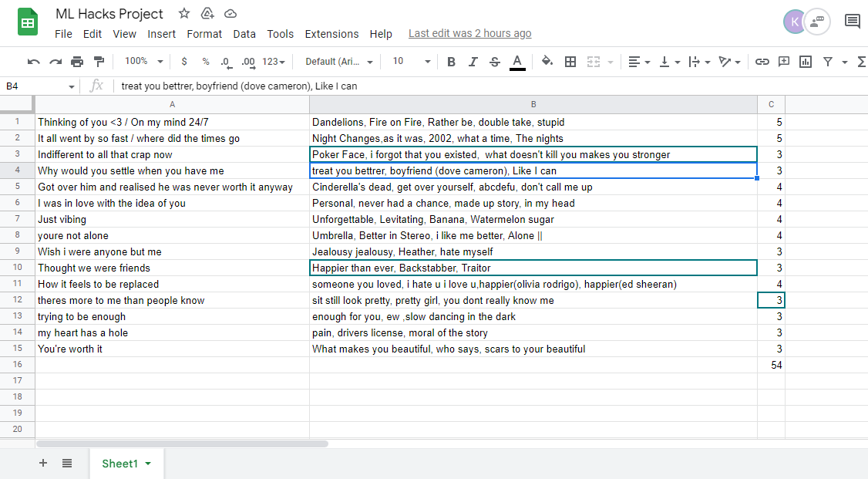This screenshot has width=868, height=479.
Task: Open the All Sheets list icon
Action: [67, 463]
